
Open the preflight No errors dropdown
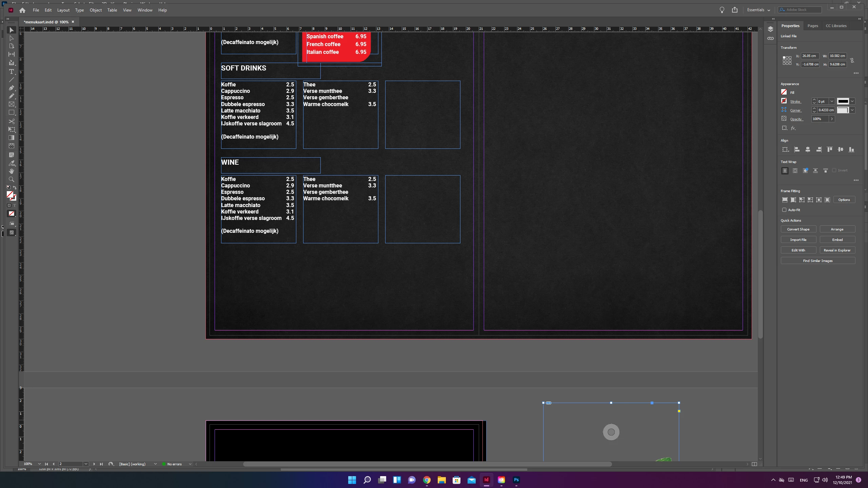pyautogui.click(x=190, y=464)
